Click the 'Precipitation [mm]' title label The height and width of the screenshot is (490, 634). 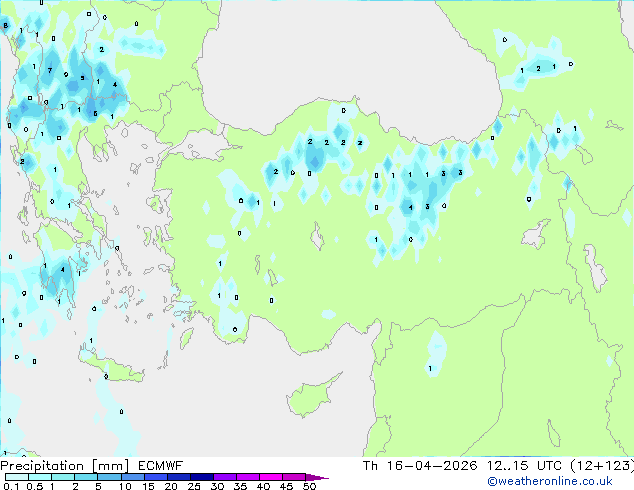[x=65, y=466]
